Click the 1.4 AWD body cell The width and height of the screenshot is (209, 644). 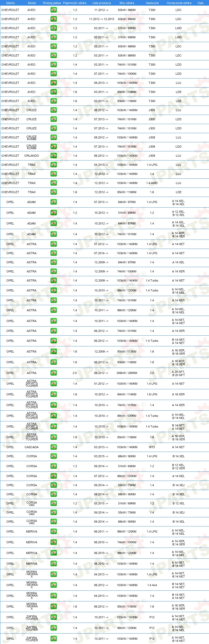(x=152, y=183)
